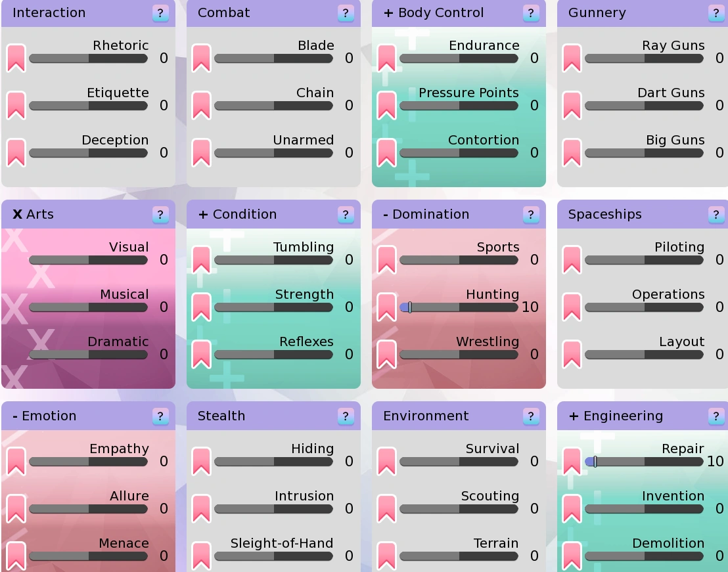The height and width of the screenshot is (572, 728).
Task: Bookmark the Piloting skill
Action: [x=572, y=259]
